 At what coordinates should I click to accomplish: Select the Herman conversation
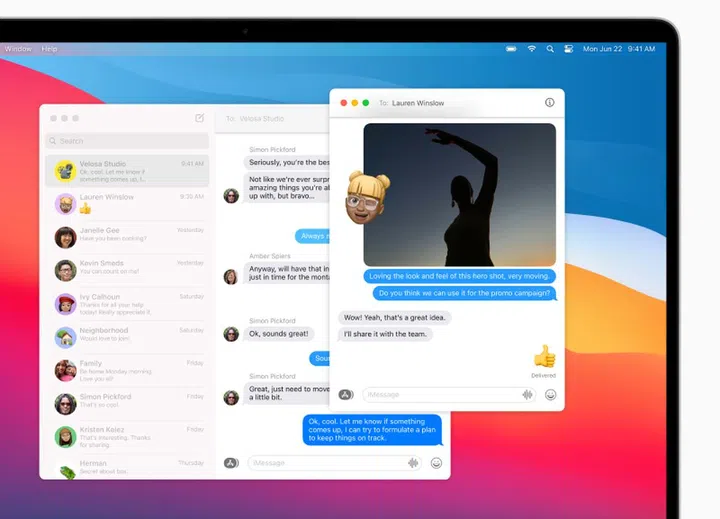pyautogui.click(x=127, y=467)
